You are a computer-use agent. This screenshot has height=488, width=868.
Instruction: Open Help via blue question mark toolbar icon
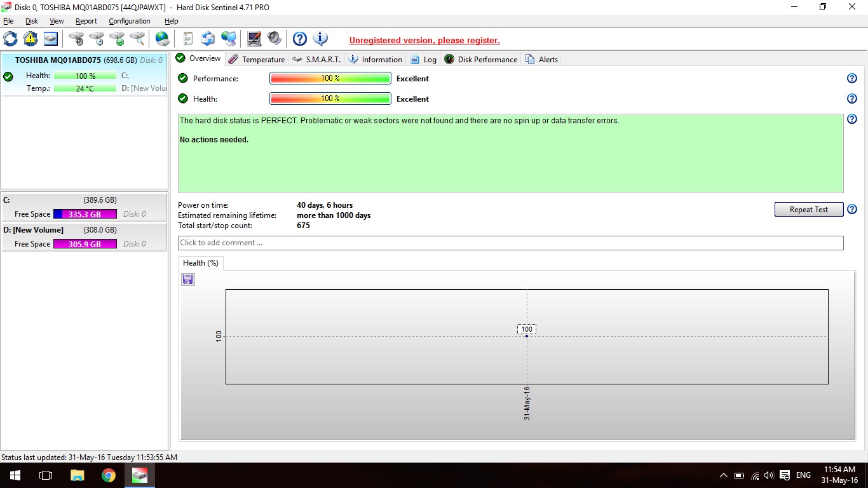point(300,39)
